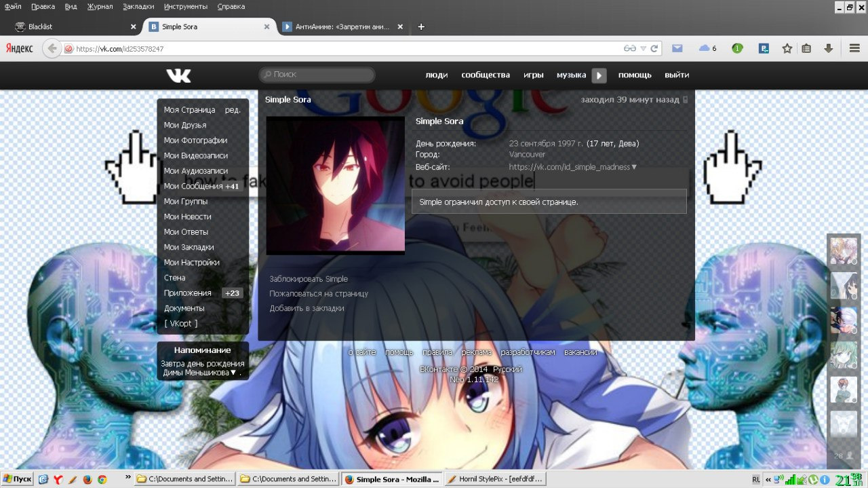Close the Simple Sora tab
868x488 pixels.
click(267, 27)
